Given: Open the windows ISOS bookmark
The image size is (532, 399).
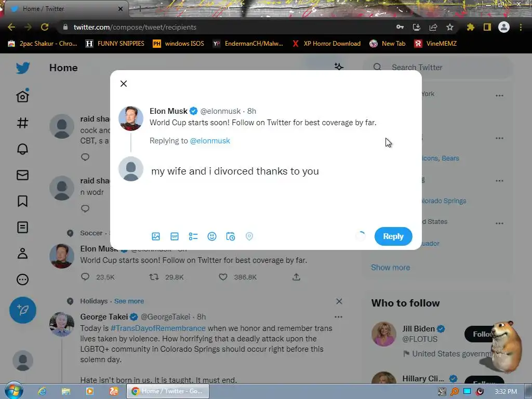Looking at the screenshot, I should [x=179, y=44].
